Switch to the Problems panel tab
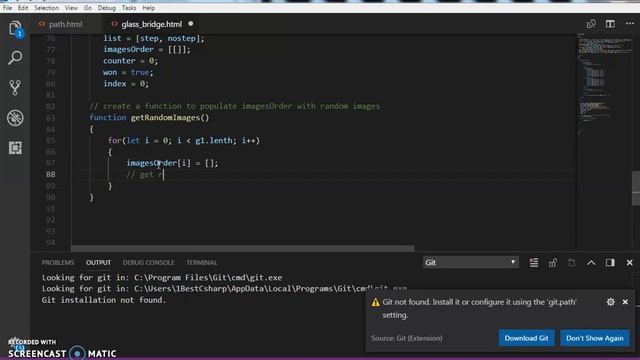This screenshot has width=640, height=360. click(x=58, y=262)
